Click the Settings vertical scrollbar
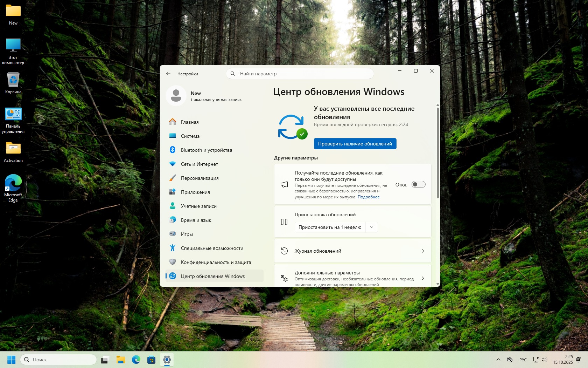The height and width of the screenshot is (368, 588). click(x=437, y=154)
